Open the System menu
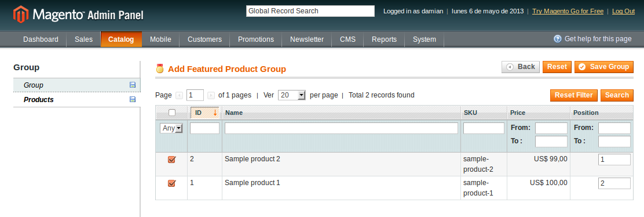644x217 pixels. (425, 39)
